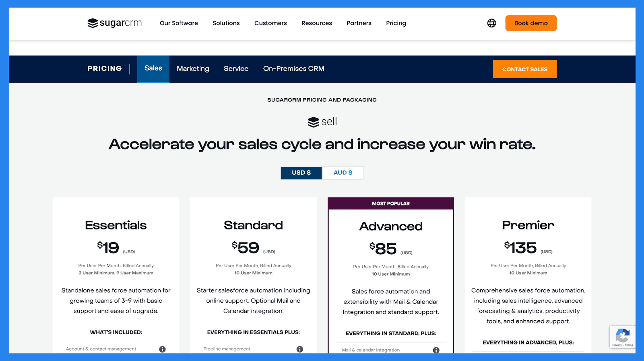Open the Our Software menu

click(x=179, y=23)
